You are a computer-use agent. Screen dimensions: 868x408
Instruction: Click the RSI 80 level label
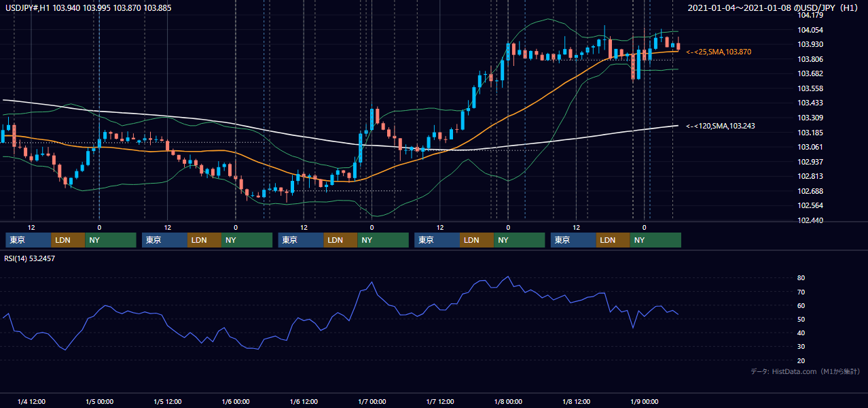(x=801, y=278)
